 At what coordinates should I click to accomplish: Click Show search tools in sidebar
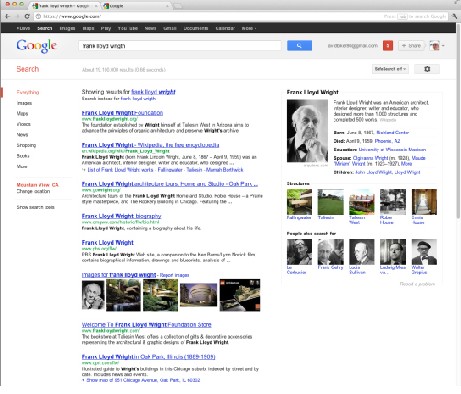pyautogui.click(x=35, y=207)
